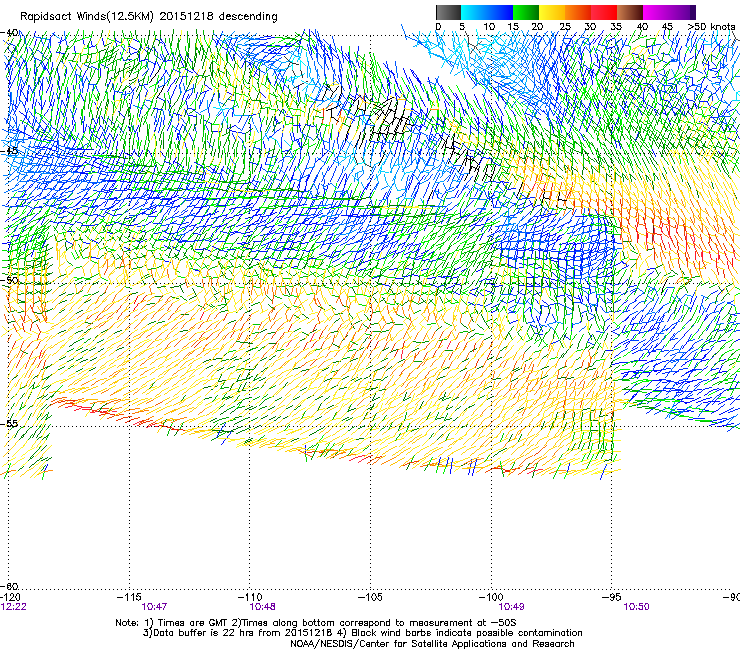The width and height of the screenshot is (740, 650).
Task: Click the green 15-20 knots legend segment
Action: coord(526,12)
